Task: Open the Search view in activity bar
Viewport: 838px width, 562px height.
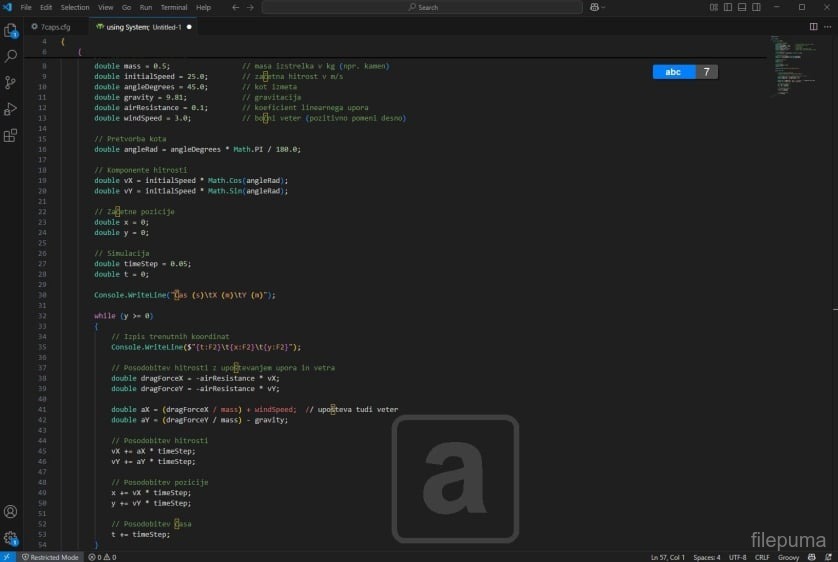Action: [x=11, y=57]
